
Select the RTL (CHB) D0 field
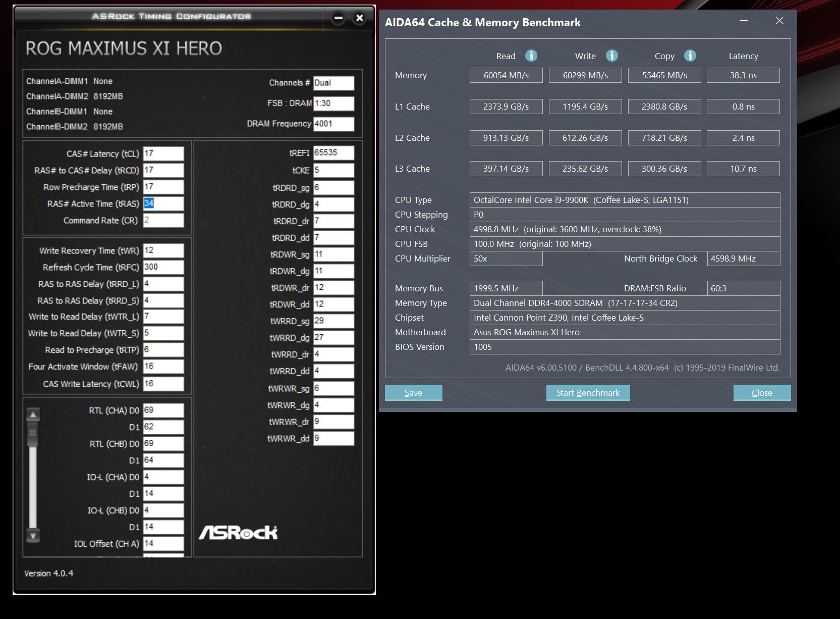tap(163, 444)
